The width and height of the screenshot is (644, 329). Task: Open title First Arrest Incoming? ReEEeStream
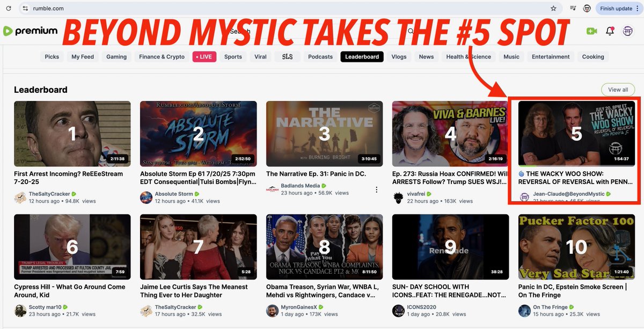tap(68, 178)
